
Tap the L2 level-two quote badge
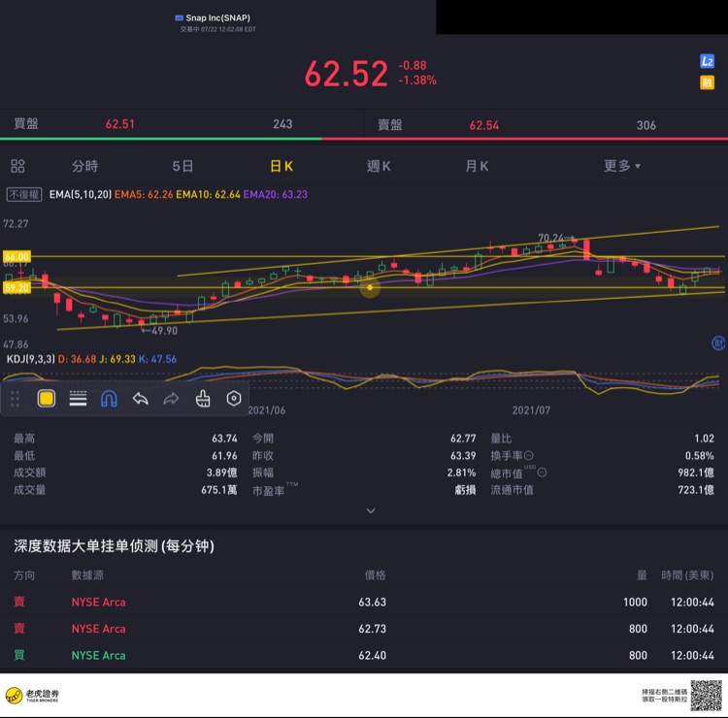point(707,61)
